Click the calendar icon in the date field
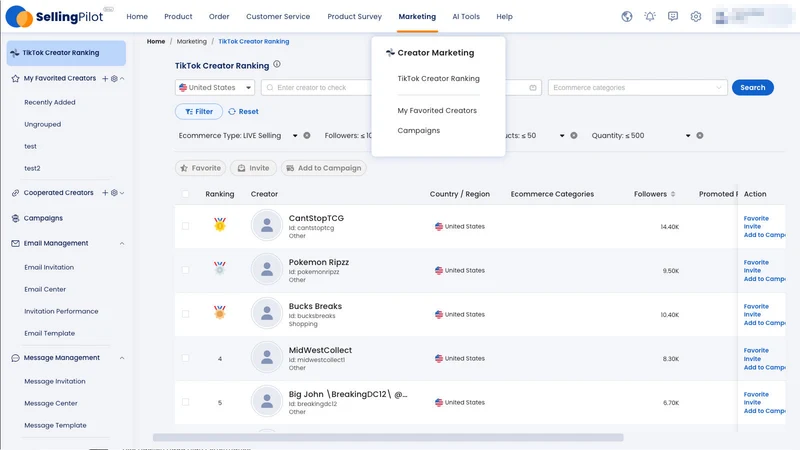The image size is (800, 450). tap(533, 88)
